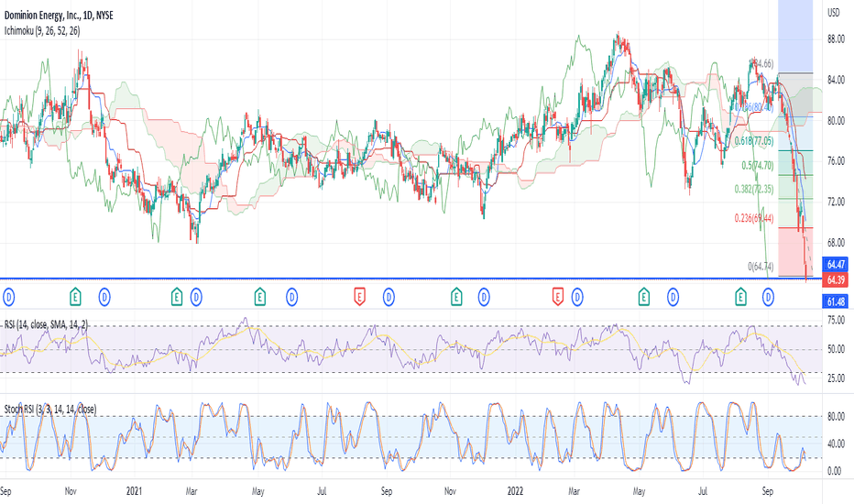Image resolution: width=854 pixels, height=504 pixels.
Task: Show the May 2021 earnings marker
Action: pyautogui.click(x=260, y=298)
